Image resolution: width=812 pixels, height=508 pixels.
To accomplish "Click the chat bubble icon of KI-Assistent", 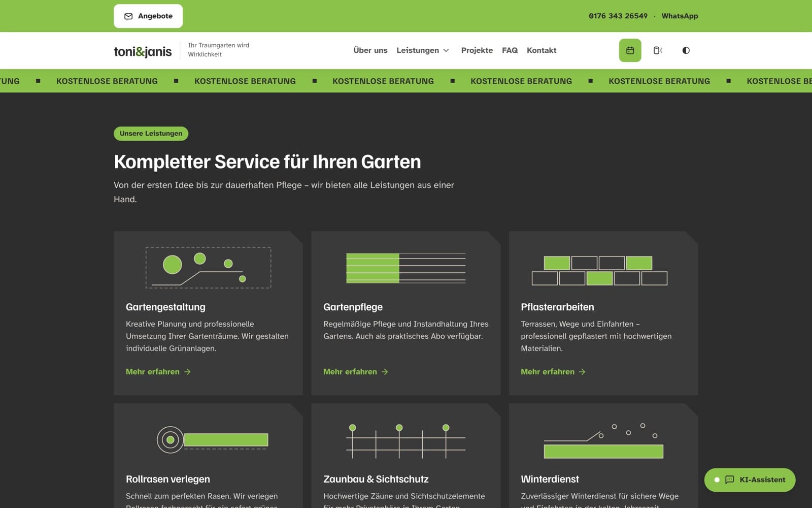I will tap(730, 480).
